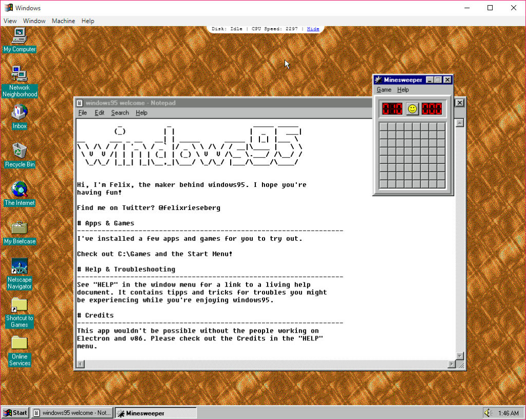Select the Recycle Bin icon
The image size is (526, 420).
pyautogui.click(x=20, y=151)
